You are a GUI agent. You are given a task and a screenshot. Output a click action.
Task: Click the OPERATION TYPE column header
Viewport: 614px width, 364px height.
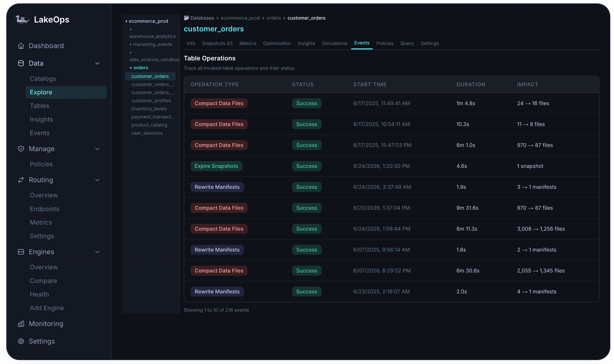coord(215,84)
